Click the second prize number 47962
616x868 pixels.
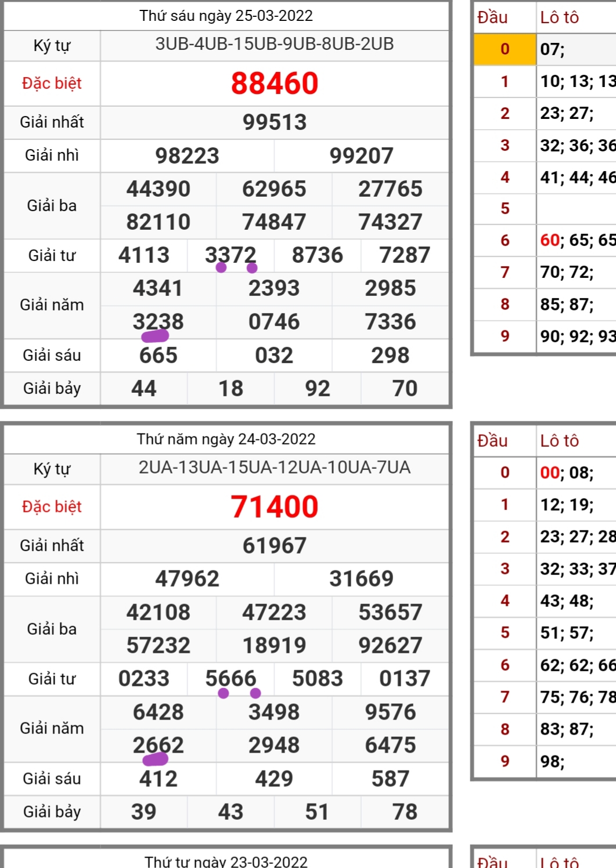pyautogui.click(x=187, y=578)
